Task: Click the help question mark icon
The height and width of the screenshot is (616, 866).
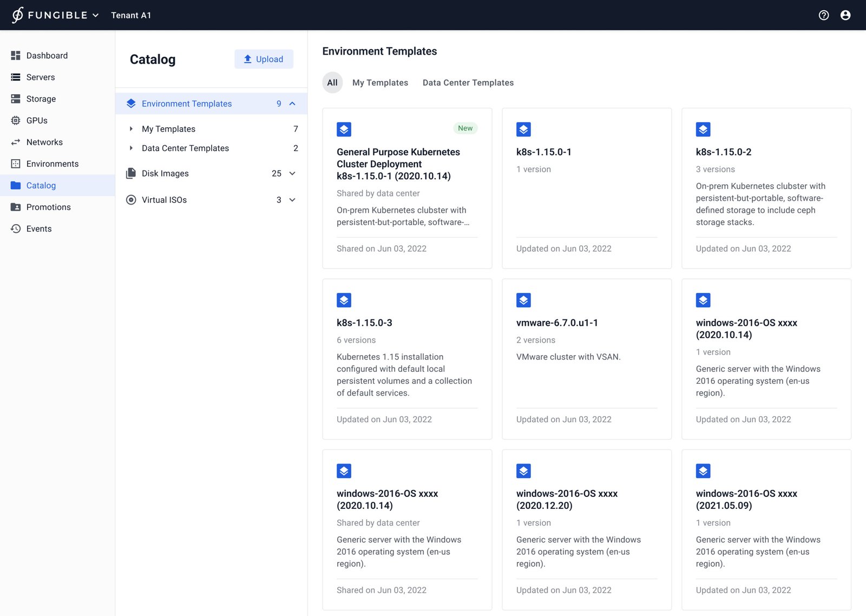Action: (x=823, y=15)
